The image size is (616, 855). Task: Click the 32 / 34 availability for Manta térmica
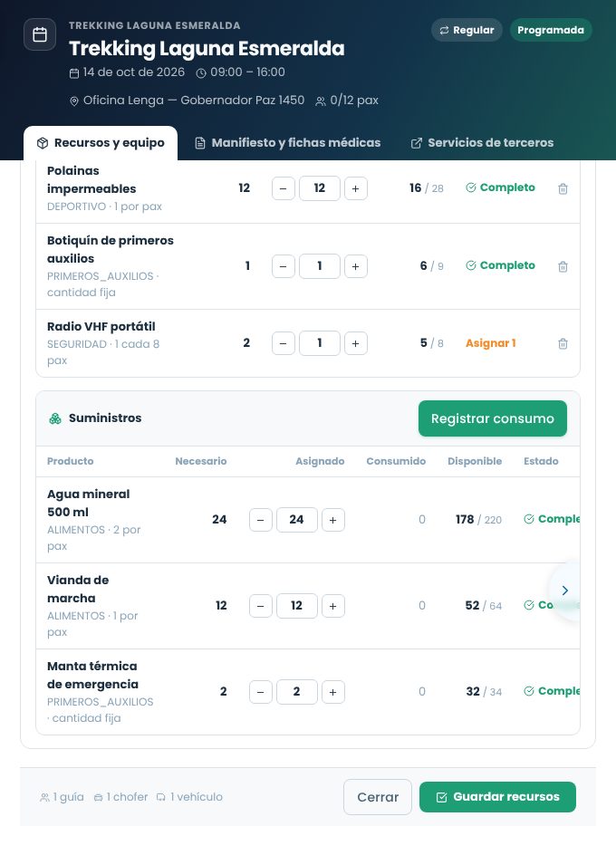(x=484, y=692)
